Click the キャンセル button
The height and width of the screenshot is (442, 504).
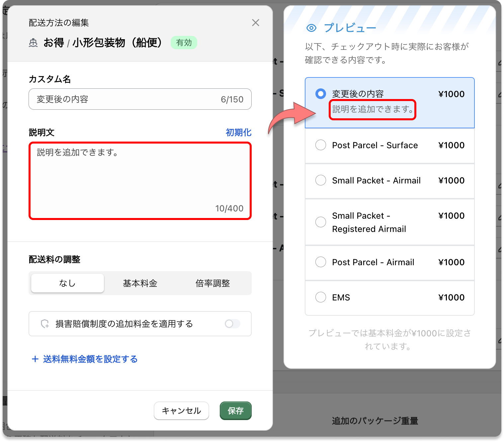(x=181, y=411)
